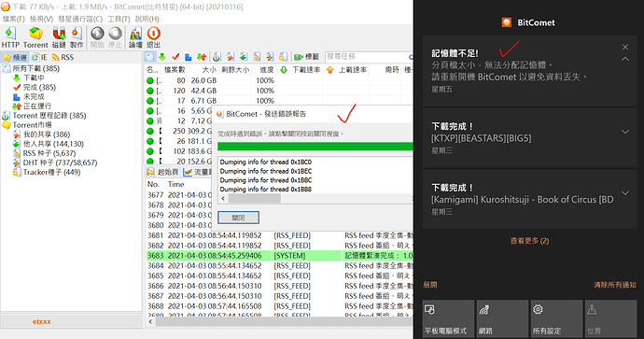Expand the KTXP BEASTARS download notification
This screenshot has width=644, height=339.
pos(625,132)
